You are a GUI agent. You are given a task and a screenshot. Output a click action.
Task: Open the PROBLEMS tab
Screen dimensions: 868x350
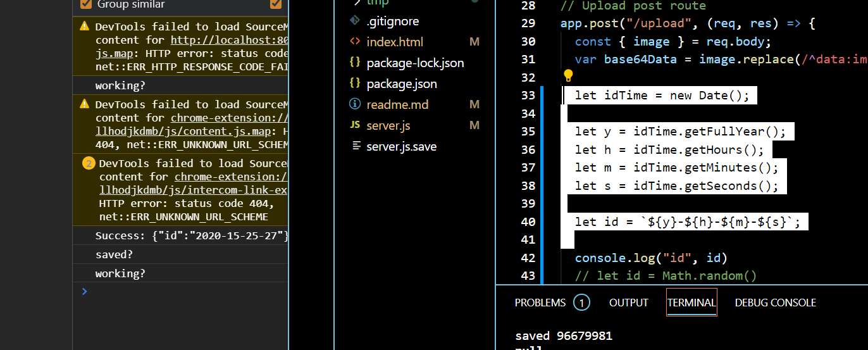coord(540,303)
